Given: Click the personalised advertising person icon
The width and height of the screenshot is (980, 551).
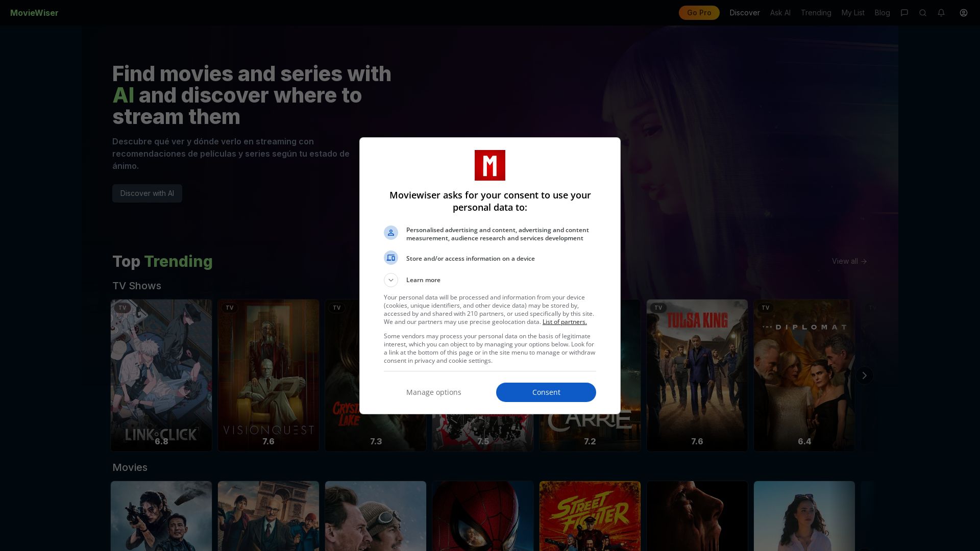Looking at the screenshot, I should [391, 233].
